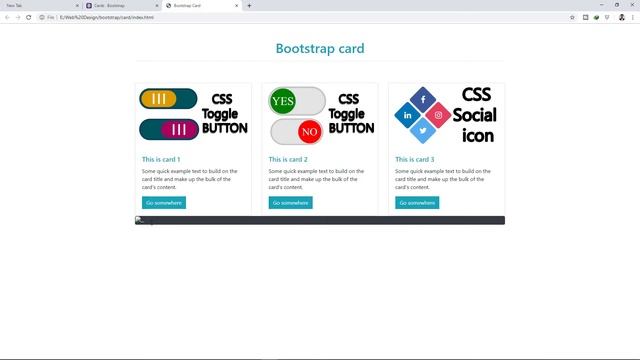Click the Bootstrap card page heading

(x=320, y=48)
